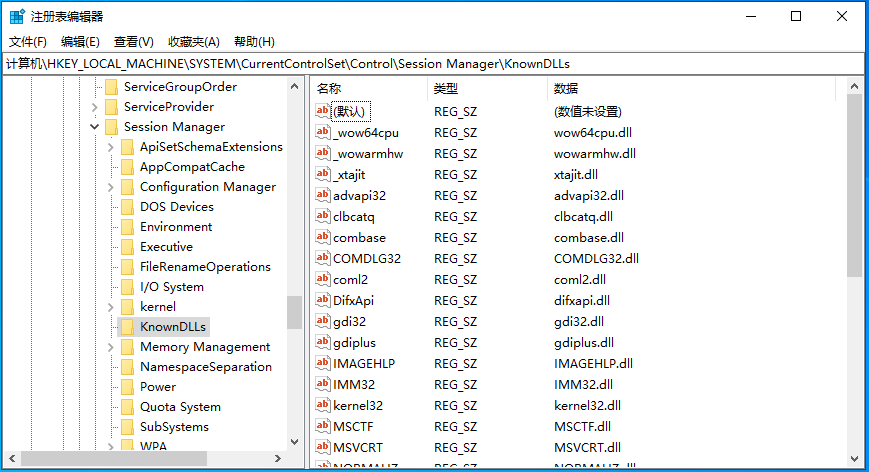Click tree pane scroll-right arrow
This screenshot has height=472, width=869.
click(x=278, y=459)
